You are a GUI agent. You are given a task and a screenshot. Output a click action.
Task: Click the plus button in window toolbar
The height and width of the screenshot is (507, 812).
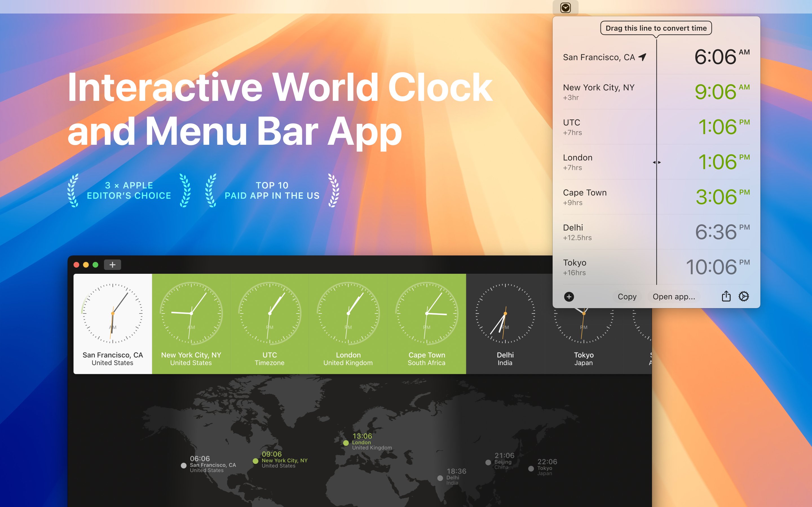[x=112, y=264]
